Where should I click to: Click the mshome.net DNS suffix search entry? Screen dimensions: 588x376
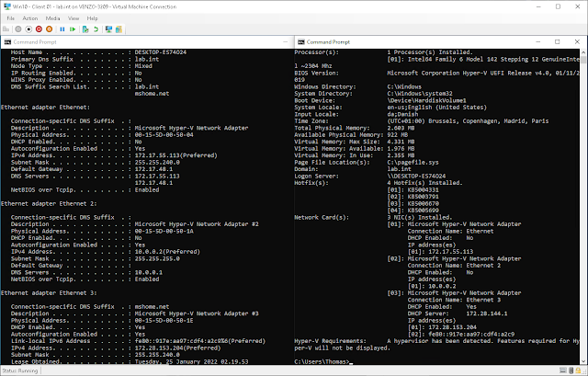click(x=152, y=94)
